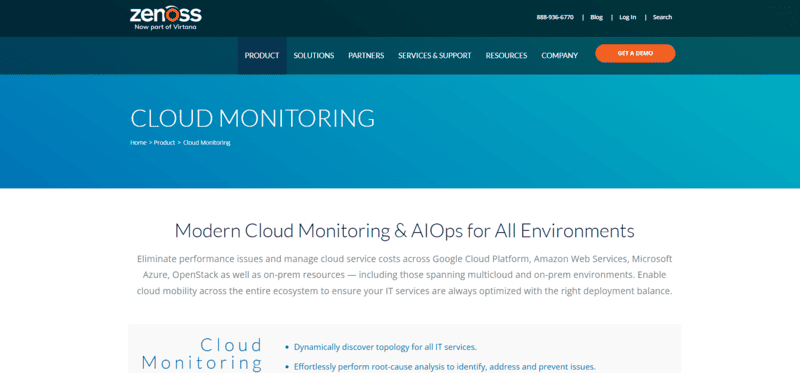The image size is (800, 373).
Task: Click the heading Modern Cloud Monitoring & AIOps
Action: point(405,231)
